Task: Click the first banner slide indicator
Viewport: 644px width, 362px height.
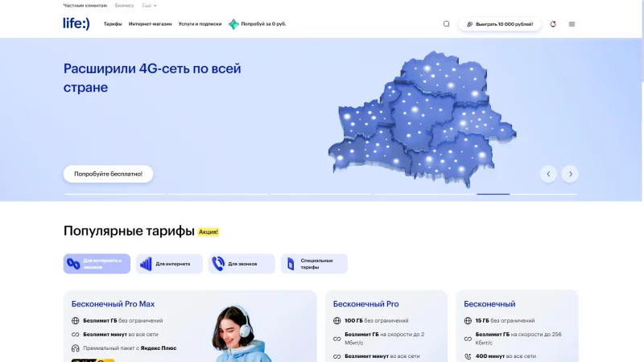Action: point(114,194)
